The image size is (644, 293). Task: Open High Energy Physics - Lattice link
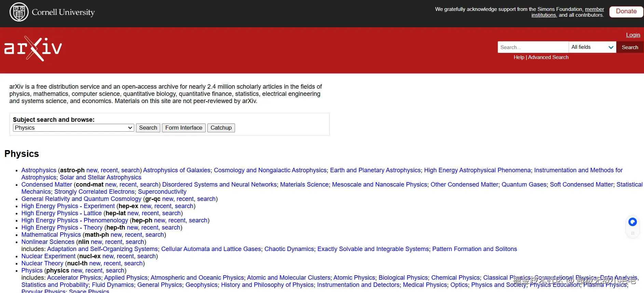click(x=61, y=213)
